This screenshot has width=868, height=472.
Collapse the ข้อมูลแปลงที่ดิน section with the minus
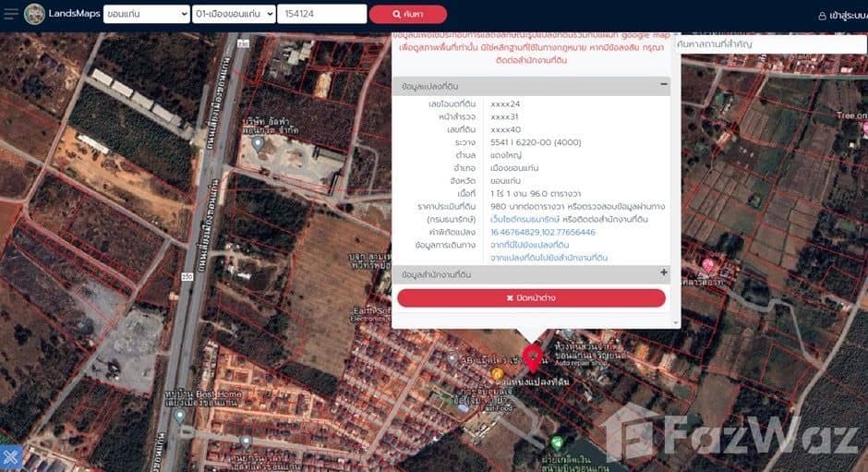coord(663,85)
